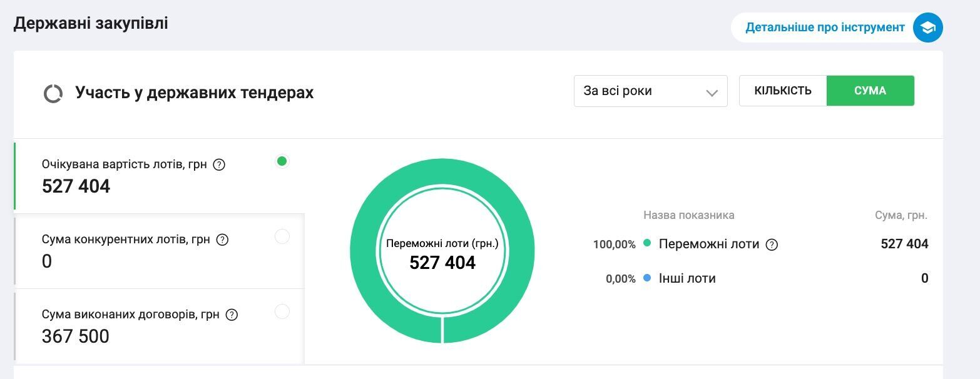Image resolution: width=980 pixels, height=379 pixels.
Task: Open 'Детальніше про інструмент' link
Action: 825,28
